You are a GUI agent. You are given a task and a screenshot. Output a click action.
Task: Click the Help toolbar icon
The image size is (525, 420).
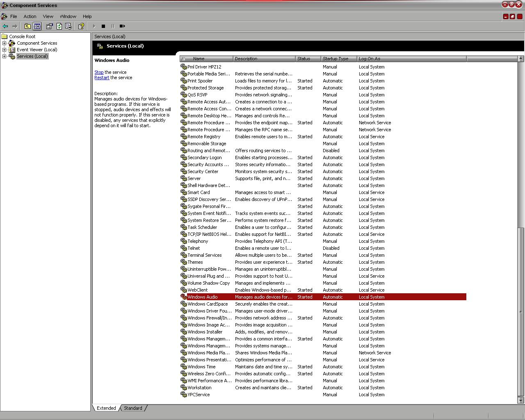click(81, 26)
